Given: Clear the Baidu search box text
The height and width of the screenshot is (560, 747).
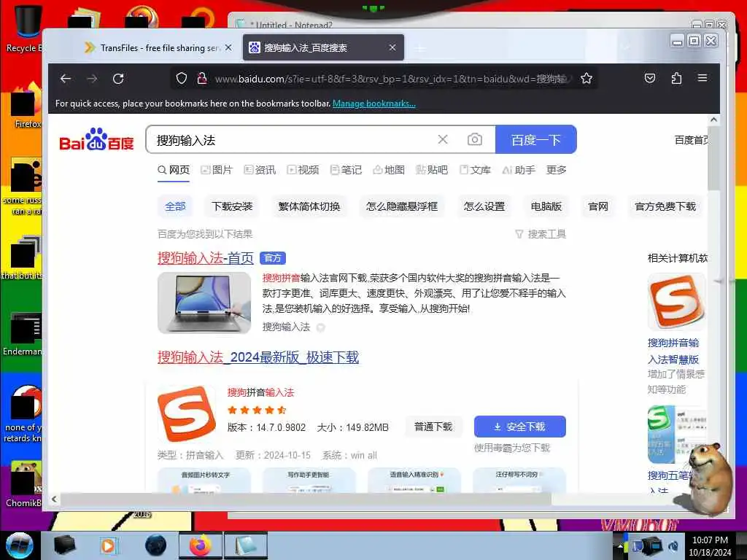Looking at the screenshot, I should (x=443, y=139).
